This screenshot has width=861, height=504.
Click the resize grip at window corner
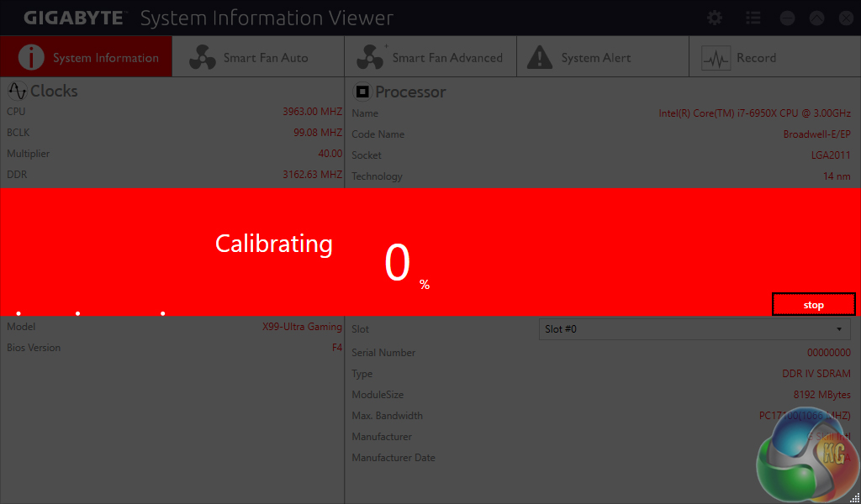pyautogui.click(x=854, y=497)
